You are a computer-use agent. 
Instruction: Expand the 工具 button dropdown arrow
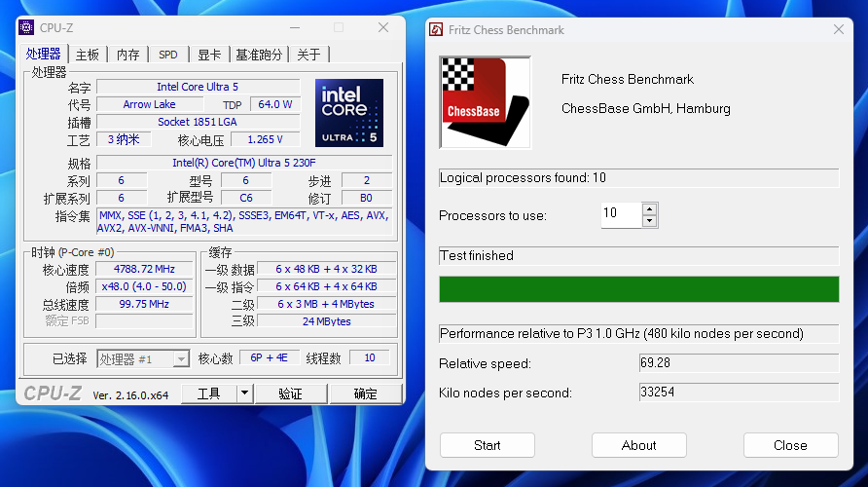244,393
